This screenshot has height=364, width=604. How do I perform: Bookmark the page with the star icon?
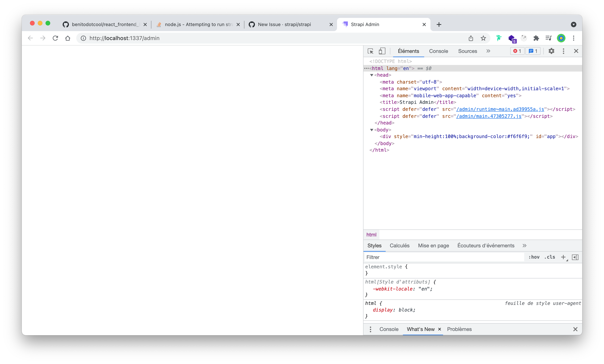[x=483, y=38]
